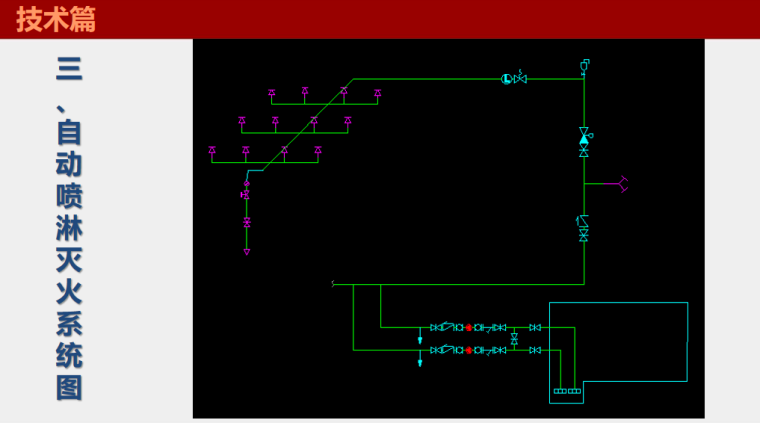The width and height of the screenshot is (760, 423).
Task: Click the top-left sprinkler head in first row
Action: click(271, 94)
